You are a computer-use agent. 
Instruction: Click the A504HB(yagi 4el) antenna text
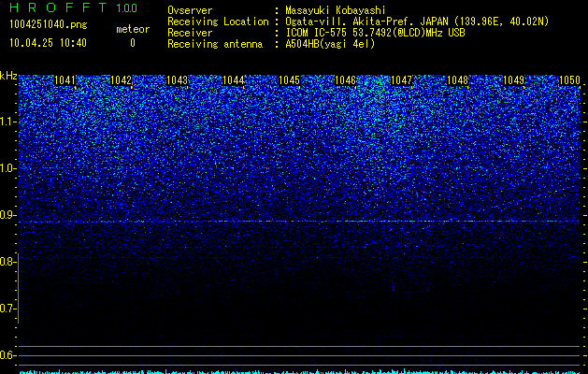(x=330, y=44)
